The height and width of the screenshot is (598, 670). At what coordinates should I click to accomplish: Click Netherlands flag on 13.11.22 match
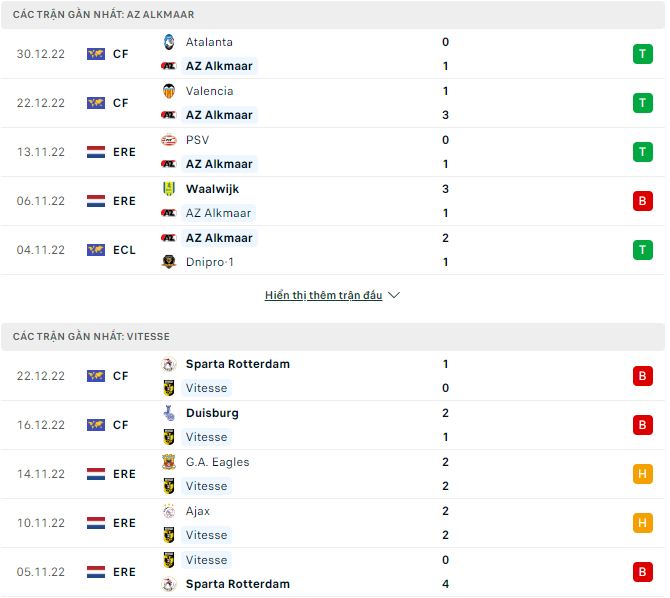coord(96,152)
